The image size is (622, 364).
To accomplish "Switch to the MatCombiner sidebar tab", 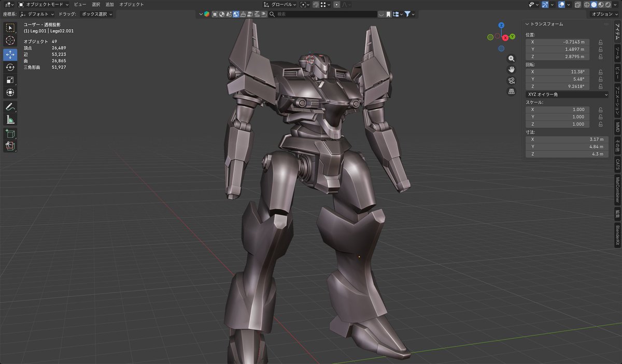I will (x=617, y=190).
